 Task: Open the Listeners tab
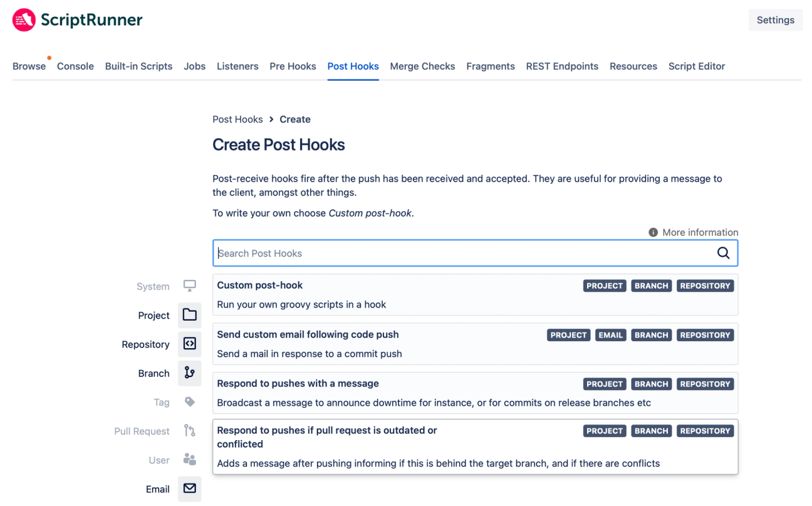pyautogui.click(x=237, y=66)
